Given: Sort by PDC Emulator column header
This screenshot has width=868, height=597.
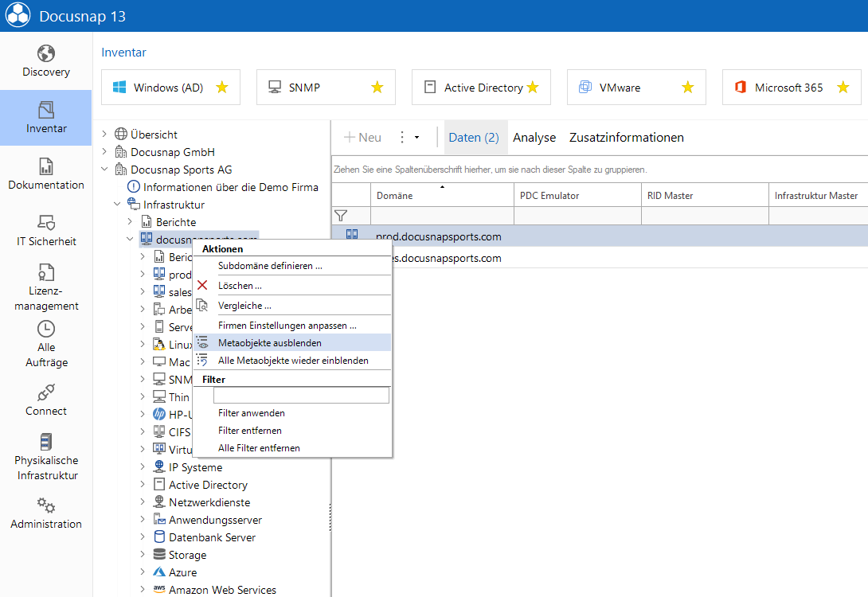Looking at the screenshot, I should (577, 195).
